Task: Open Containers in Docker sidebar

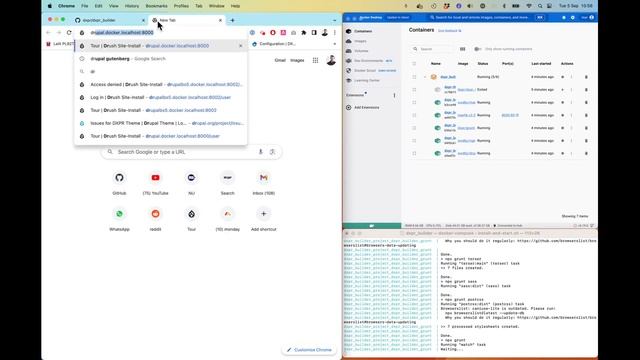Action: (363, 31)
